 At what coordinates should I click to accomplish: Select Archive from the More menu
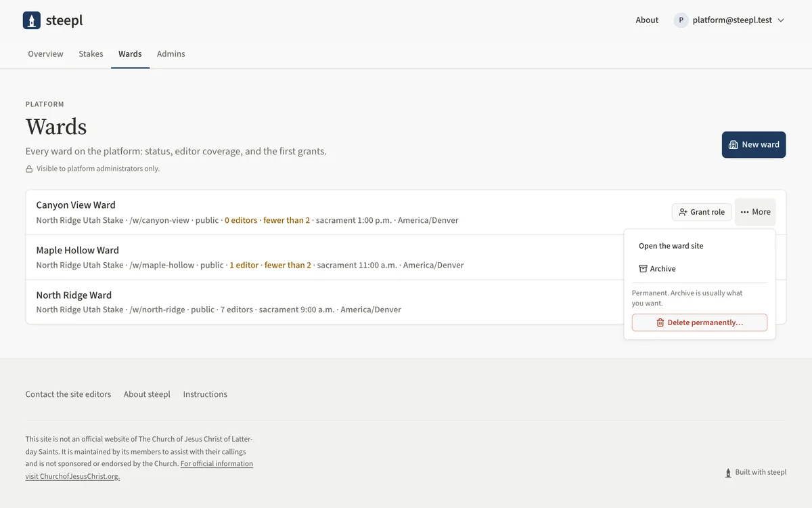click(700, 269)
